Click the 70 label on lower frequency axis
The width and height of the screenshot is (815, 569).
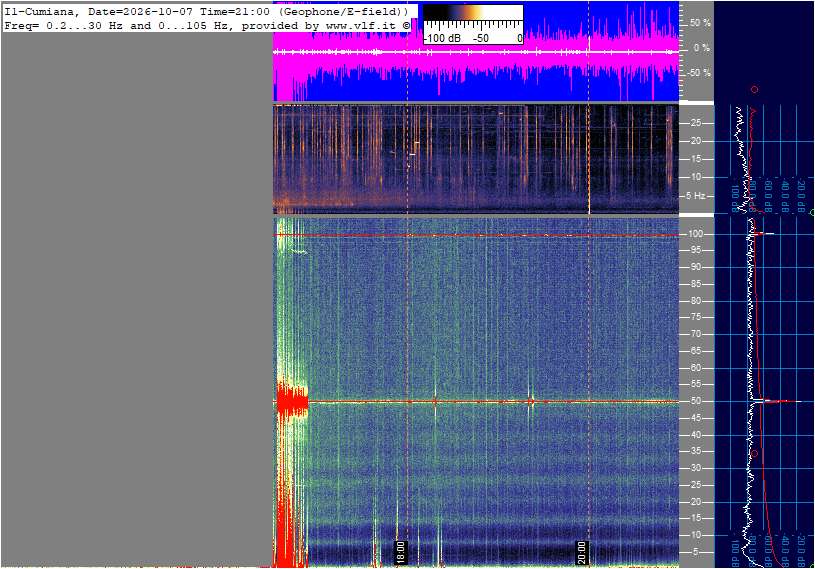click(695, 334)
